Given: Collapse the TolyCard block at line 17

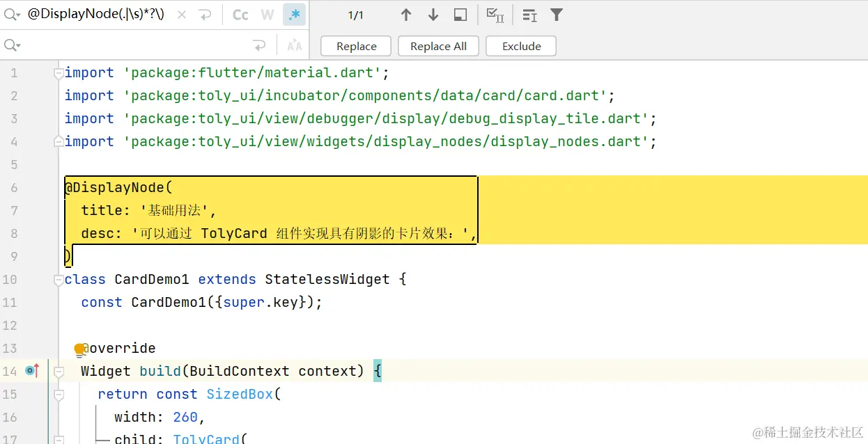Looking at the screenshot, I should (59, 440).
